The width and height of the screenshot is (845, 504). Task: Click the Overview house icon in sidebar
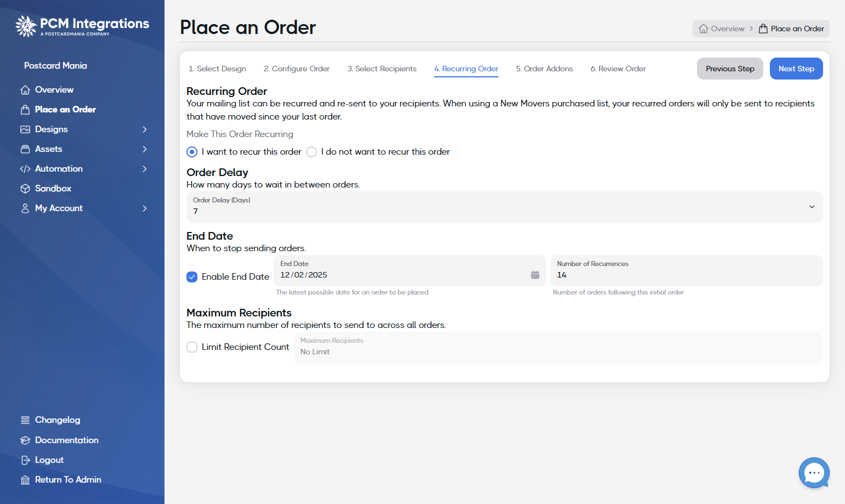(25, 90)
